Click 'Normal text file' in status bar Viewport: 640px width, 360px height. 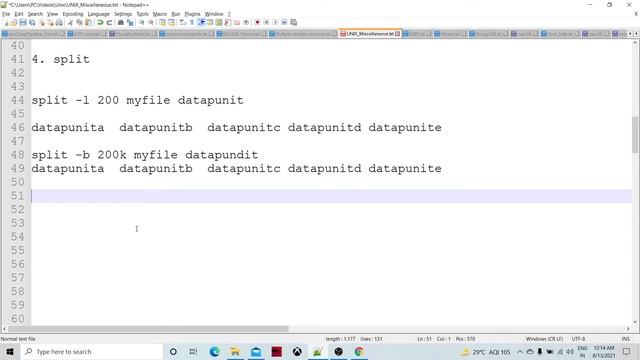tap(18, 339)
